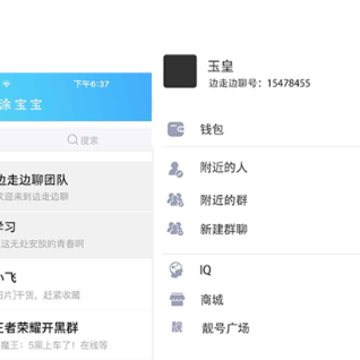Click the nearby people icon beside 附近的人

click(x=175, y=169)
